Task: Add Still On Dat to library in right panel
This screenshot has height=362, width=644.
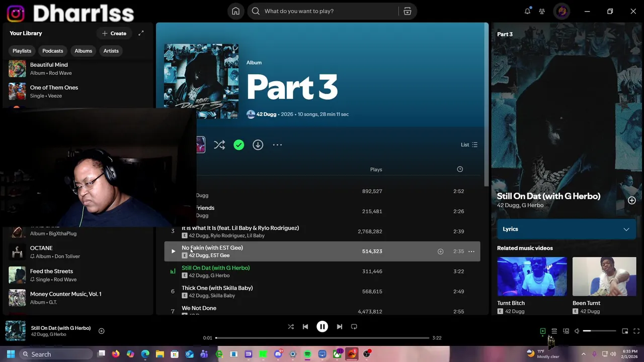Action: [x=631, y=200]
